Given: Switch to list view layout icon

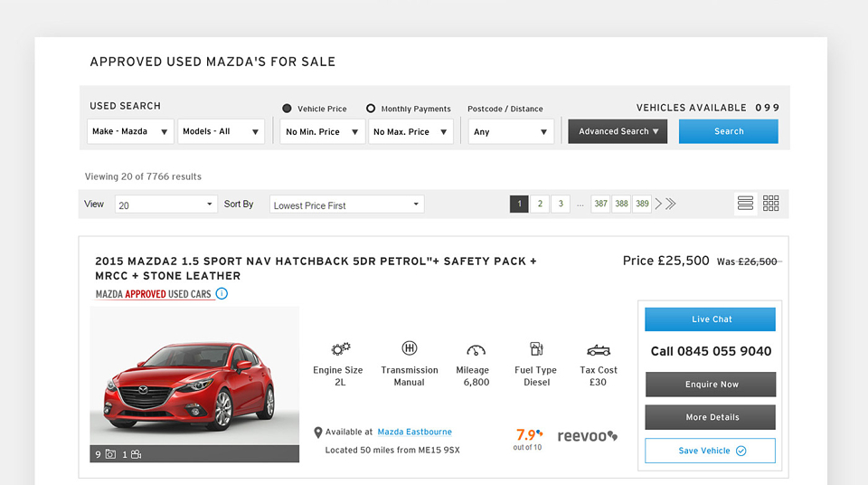Looking at the screenshot, I should coord(745,204).
